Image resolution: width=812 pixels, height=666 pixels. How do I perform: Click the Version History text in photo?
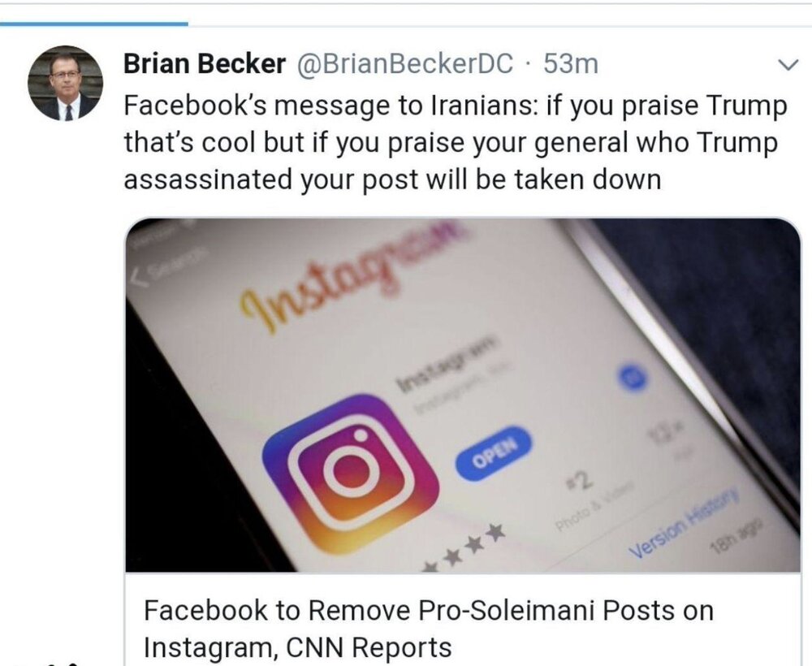683,523
